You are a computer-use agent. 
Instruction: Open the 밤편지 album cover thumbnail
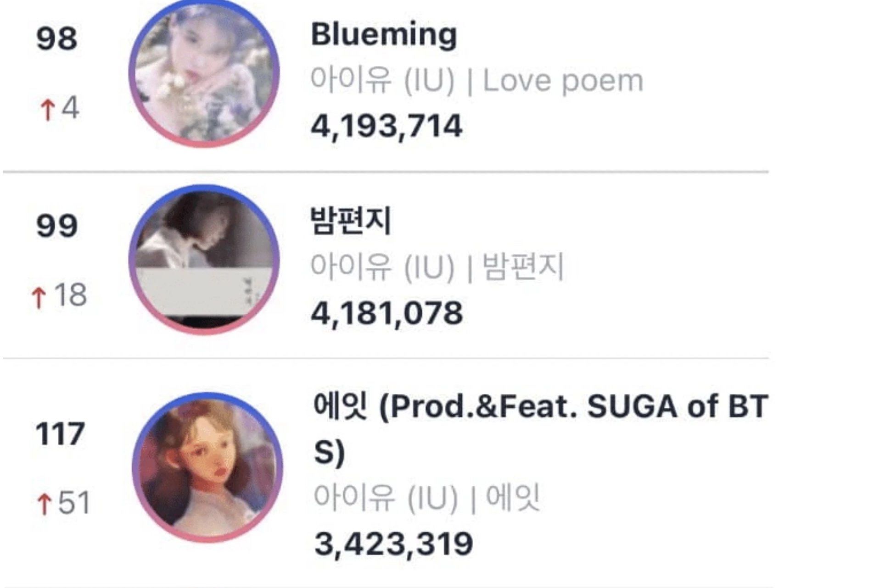tap(204, 260)
